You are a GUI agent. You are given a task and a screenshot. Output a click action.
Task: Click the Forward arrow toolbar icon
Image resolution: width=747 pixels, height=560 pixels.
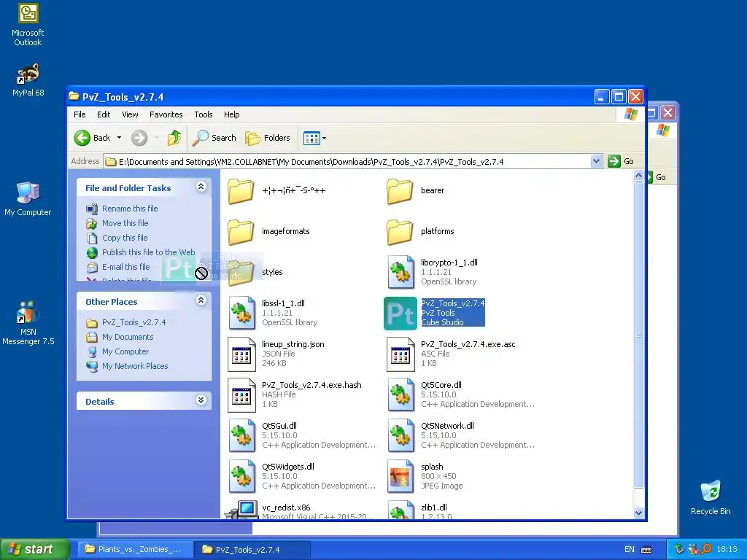[x=139, y=138]
